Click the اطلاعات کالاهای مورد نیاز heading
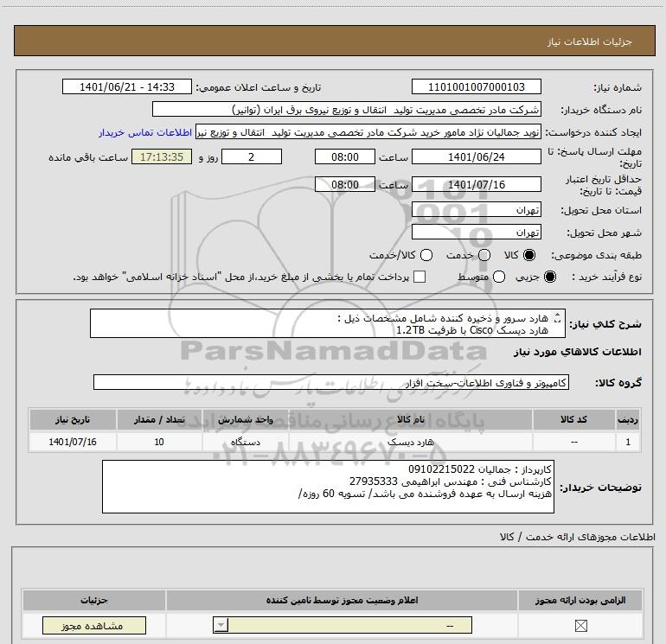Screen dimensions: 666x644 (x=578, y=352)
